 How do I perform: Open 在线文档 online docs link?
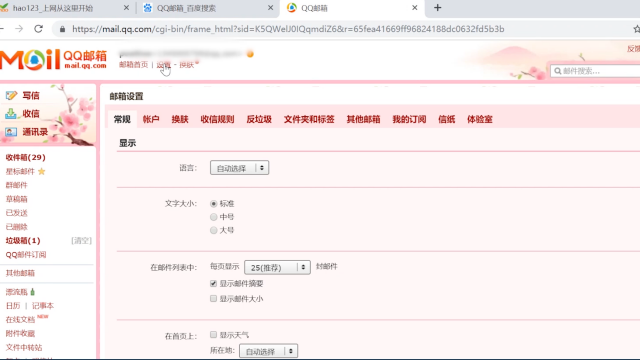20,320
